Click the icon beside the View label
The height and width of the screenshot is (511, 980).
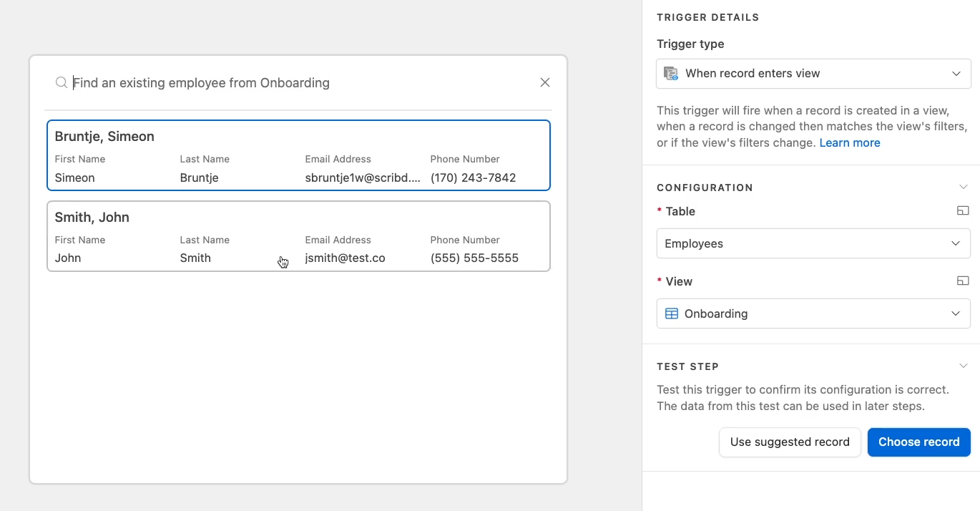963,281
